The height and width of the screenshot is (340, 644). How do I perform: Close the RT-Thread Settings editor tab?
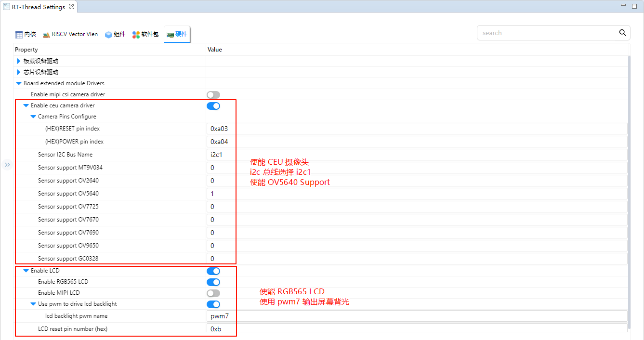click(71, 7)
